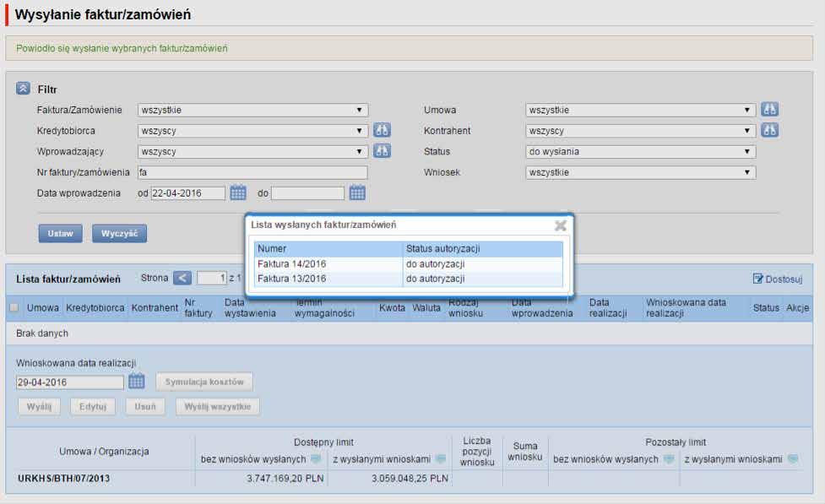825x504 pixels.
Task: Open calendar for Data wprowadzenia od
Action: point(238,192)
